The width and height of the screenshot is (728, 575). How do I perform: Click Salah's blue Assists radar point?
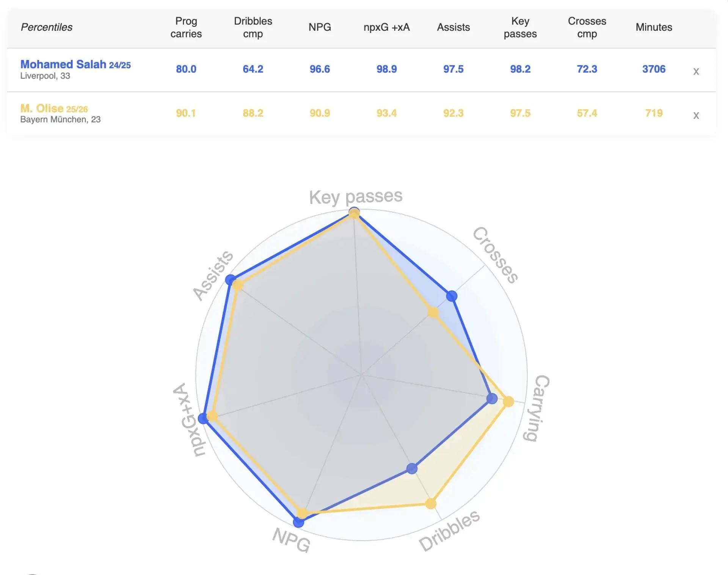tap(230, 280)
